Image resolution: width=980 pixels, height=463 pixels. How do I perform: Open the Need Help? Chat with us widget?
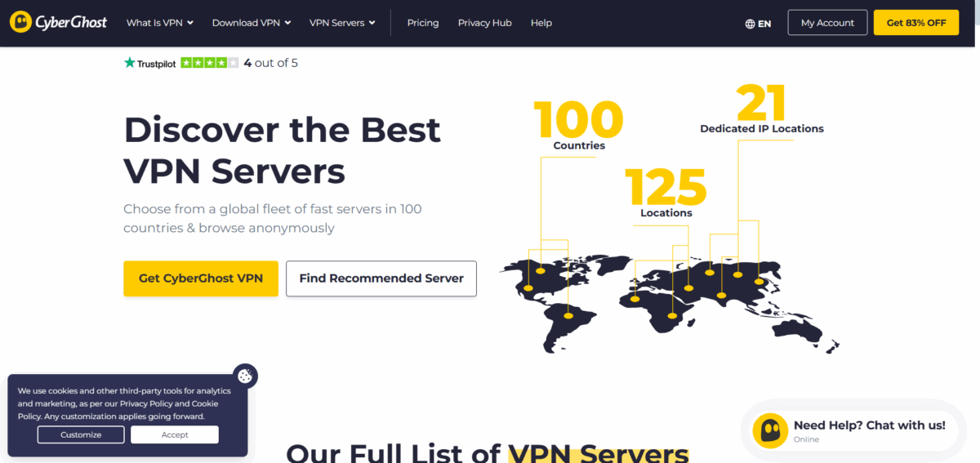(x=854, y=430)
